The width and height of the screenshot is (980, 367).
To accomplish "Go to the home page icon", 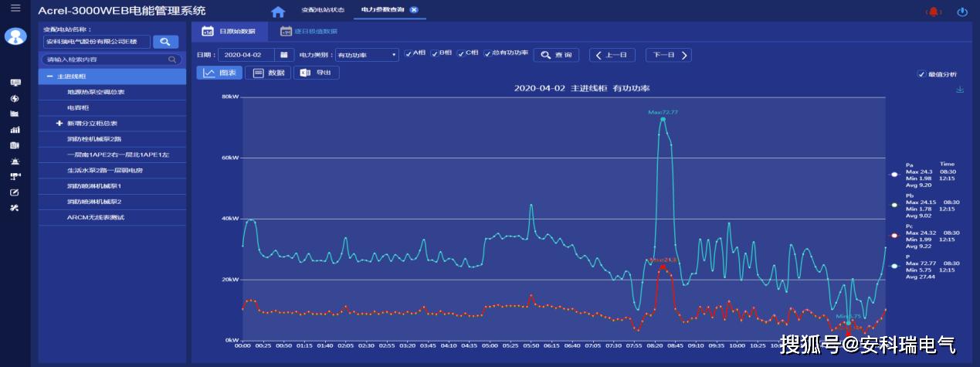I will tap(278, 11).
